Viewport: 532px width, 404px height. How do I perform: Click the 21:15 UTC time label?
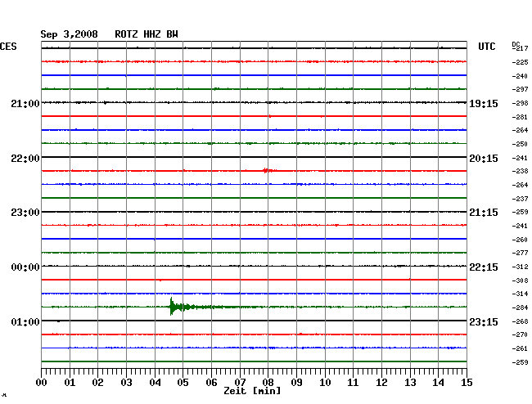point(484,213)
